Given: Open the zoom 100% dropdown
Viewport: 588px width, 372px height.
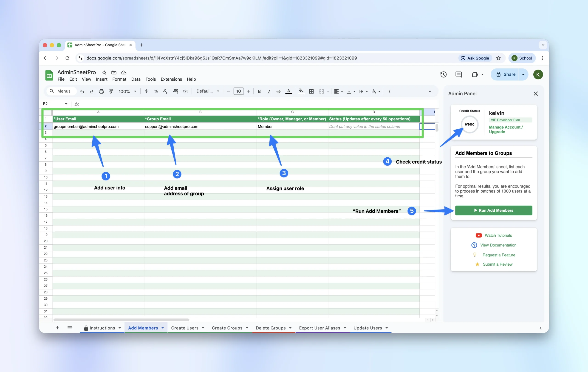Looking at the screenshot, I should [127, 91].
